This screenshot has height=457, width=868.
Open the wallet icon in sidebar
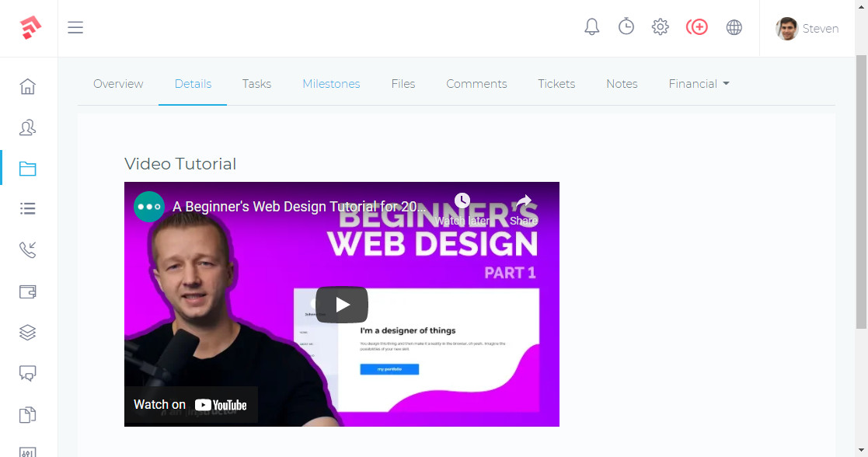click(x=28, y=291)
